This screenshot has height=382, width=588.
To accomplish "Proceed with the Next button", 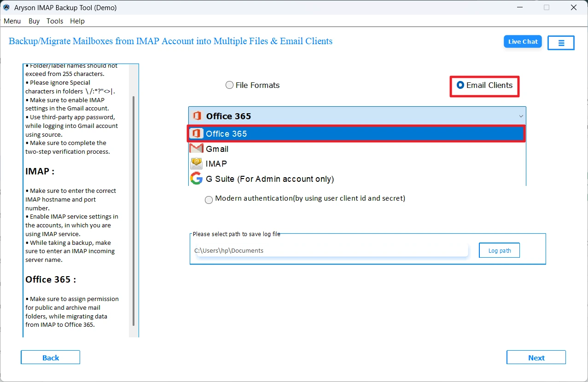I will click(x=536, y=358).
